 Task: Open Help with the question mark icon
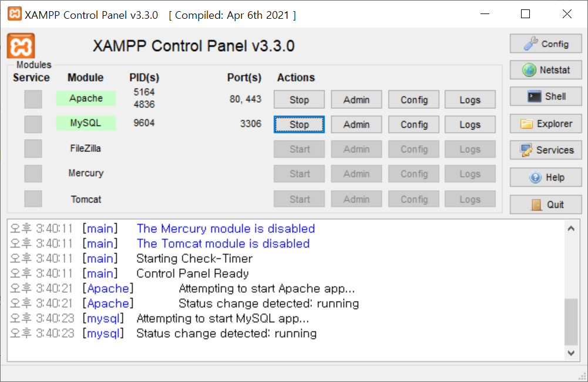tap(546, 177)
